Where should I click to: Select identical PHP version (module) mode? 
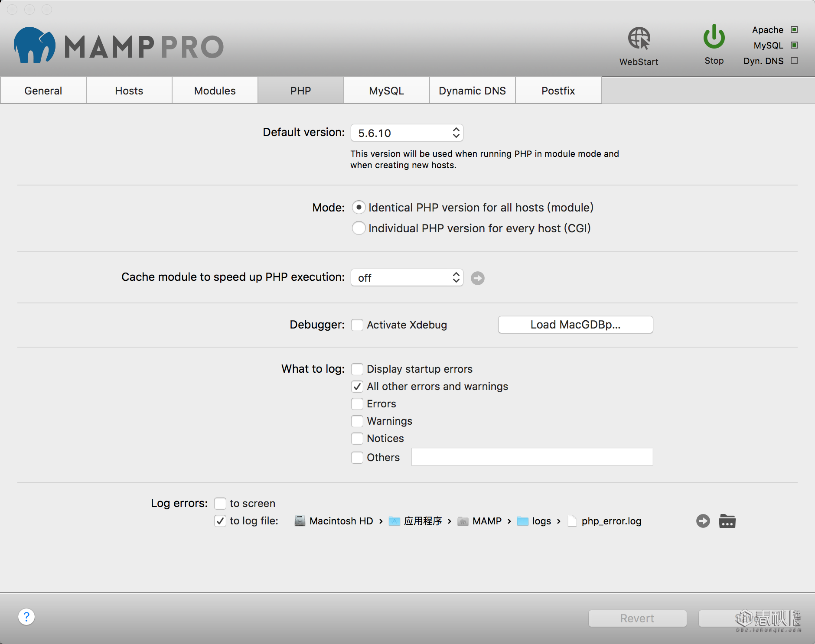(x=359, y=208)
